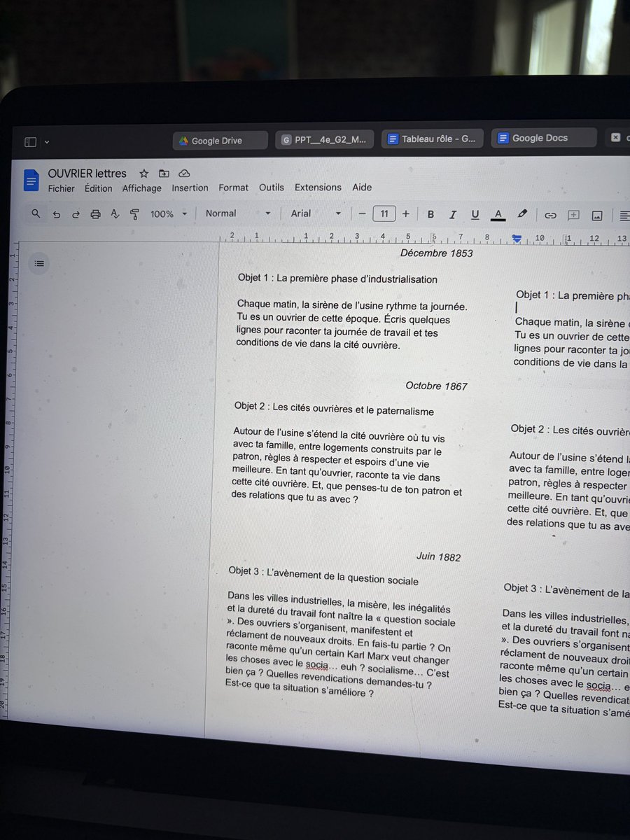Open the Extensions menu

(x=318, y=188)
